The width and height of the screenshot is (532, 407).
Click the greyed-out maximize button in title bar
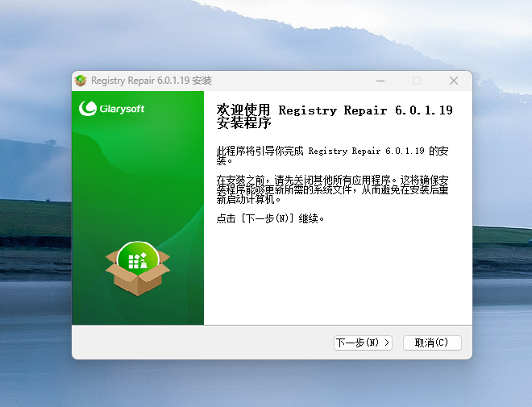(417, 81)
